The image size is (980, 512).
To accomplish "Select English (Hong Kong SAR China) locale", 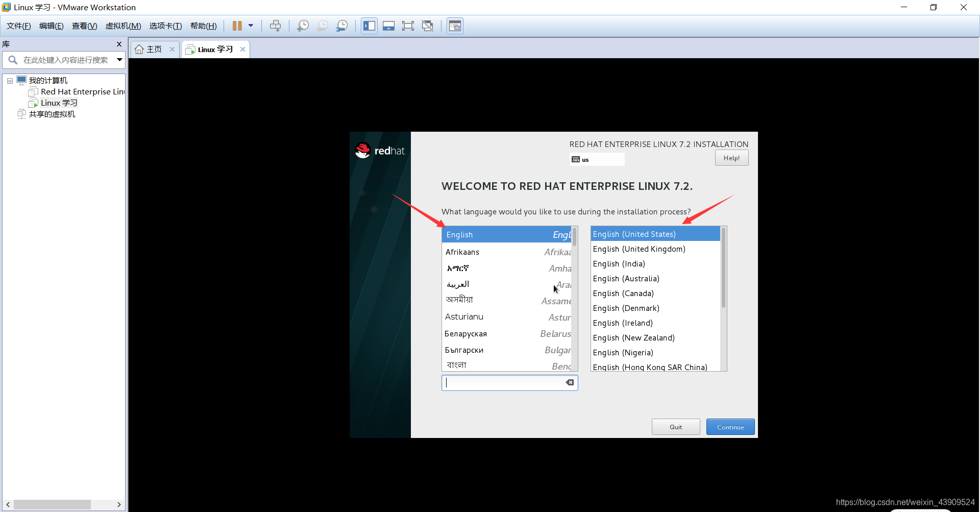I will point(655,366).
